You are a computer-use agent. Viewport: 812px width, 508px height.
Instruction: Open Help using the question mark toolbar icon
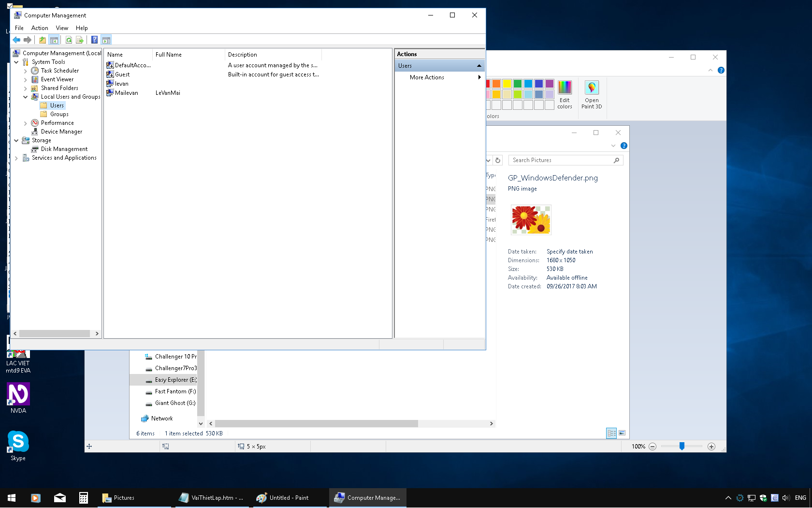(94, 40)
